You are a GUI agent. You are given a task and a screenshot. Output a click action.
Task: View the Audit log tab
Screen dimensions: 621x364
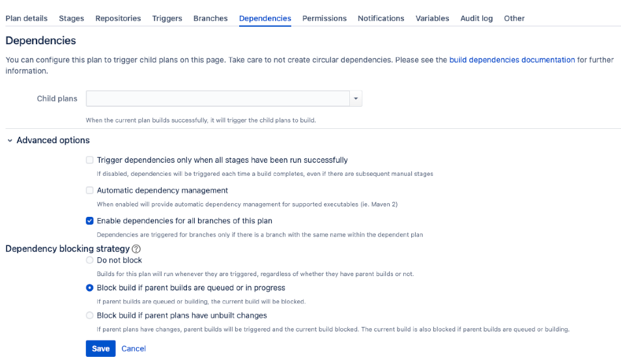(x=476, y=18)
